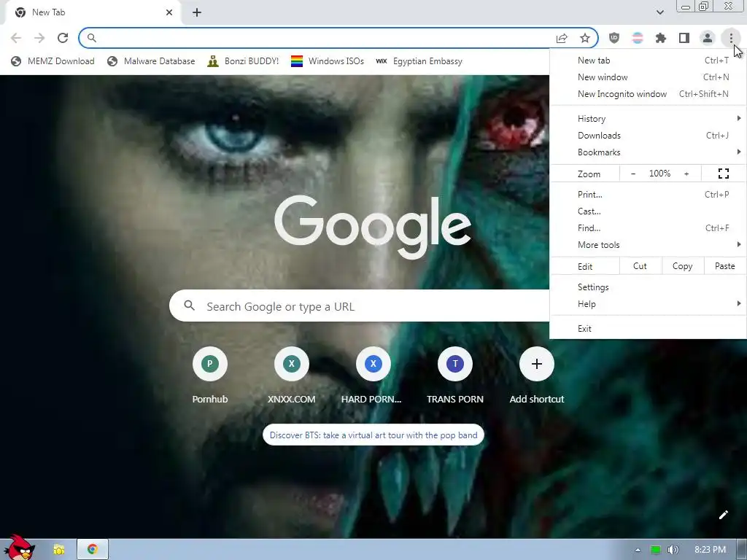747x560 pixels.
Task: Decrease zoom with the minus button
Action: pyautogui.click(x=633, y=174)
